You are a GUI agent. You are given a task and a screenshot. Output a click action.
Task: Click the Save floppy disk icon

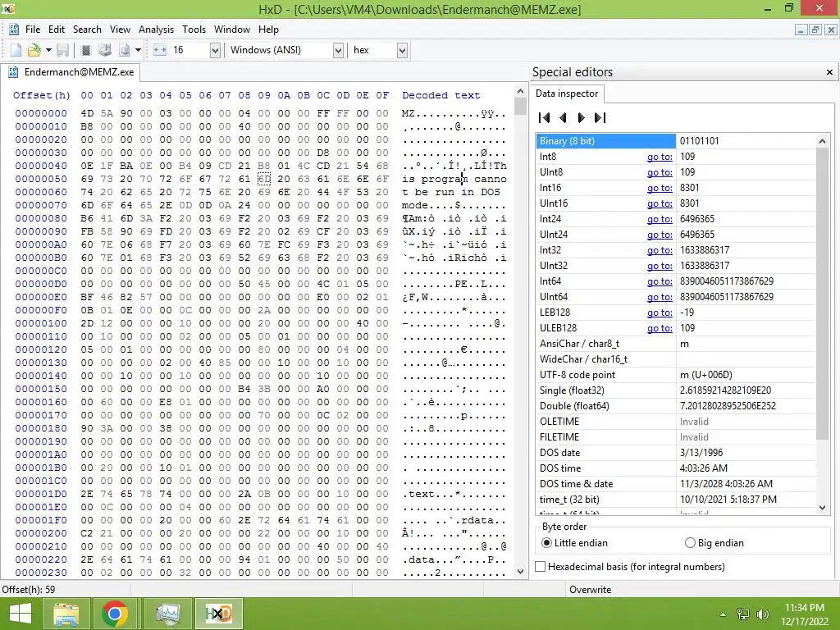point(63,50)
